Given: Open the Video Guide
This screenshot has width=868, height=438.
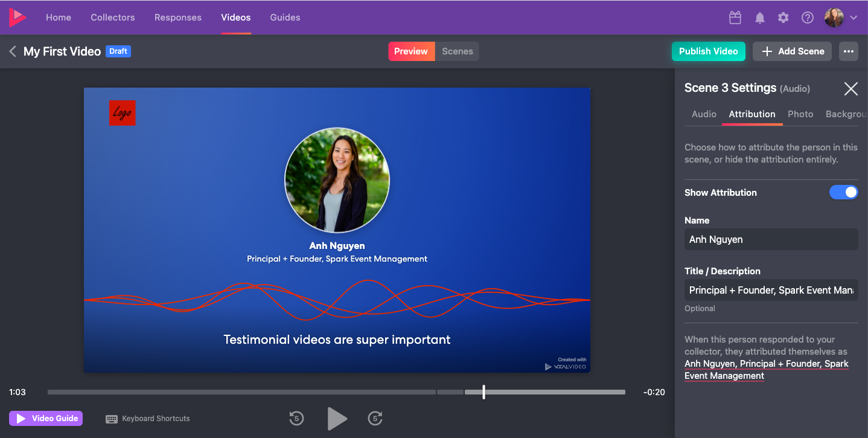Looking at the screenshot, I should pyautogui.click(x=46, y=418).
